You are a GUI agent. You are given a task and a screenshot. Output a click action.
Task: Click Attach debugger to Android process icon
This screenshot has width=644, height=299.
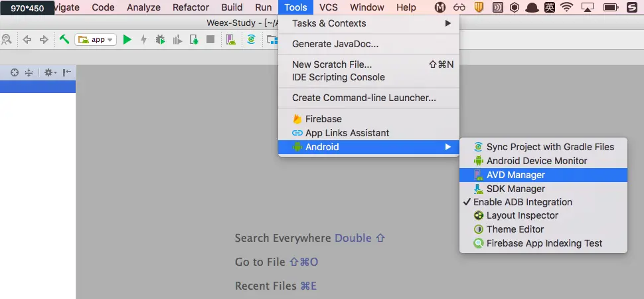click(195, 39)
